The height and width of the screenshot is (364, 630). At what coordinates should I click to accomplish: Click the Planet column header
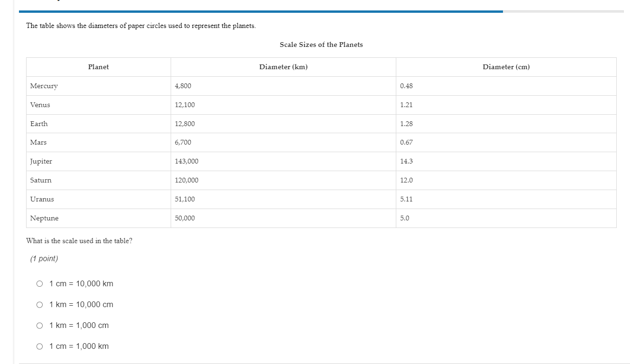(99, 67)
